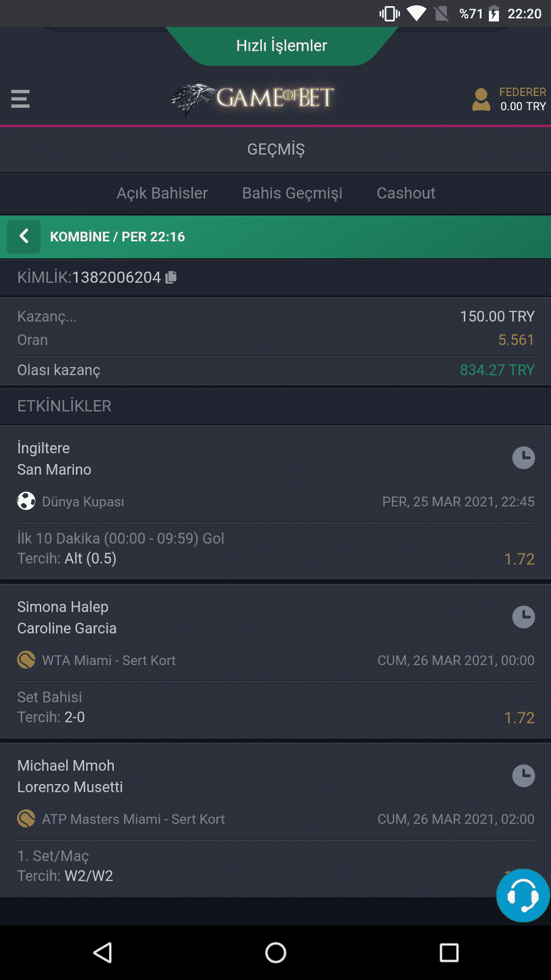Screen dimensions: 551x980
Task: Open the FEDERER user profile icon
Action: [x=481, y=99]
